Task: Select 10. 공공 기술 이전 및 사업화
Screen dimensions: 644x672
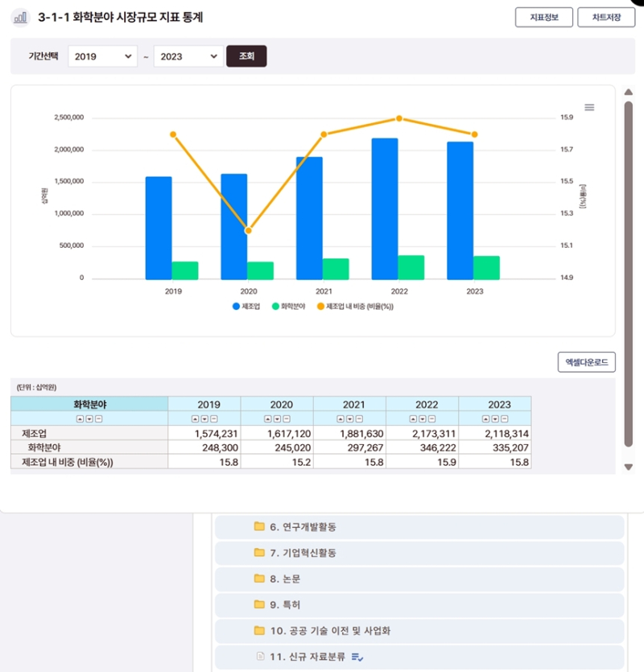Action: click(x=330, y=631)
